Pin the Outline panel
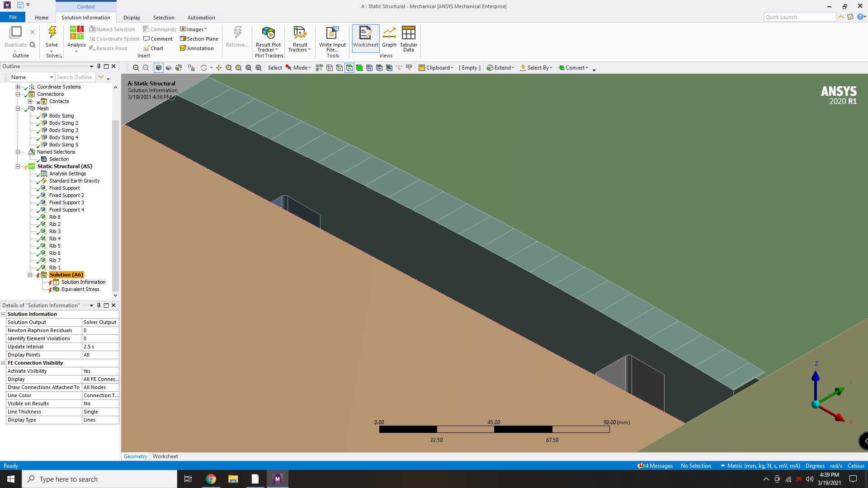This screenshot has width=868, height=488. 99,66
